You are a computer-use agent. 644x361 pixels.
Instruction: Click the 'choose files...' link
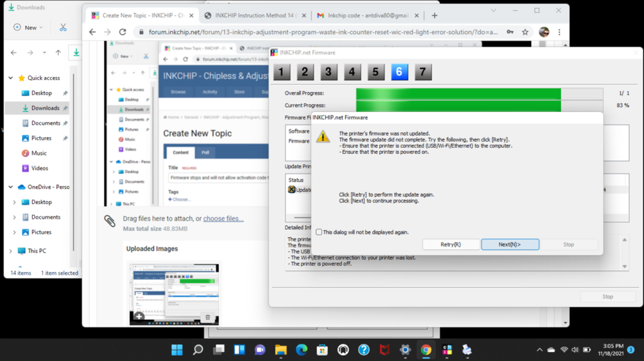pos(223,219)
